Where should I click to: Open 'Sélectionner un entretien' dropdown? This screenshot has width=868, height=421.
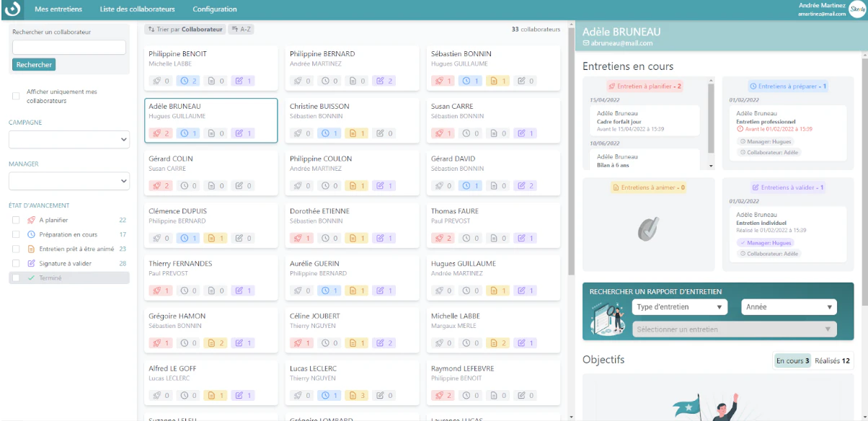click(x=735, y=329)
